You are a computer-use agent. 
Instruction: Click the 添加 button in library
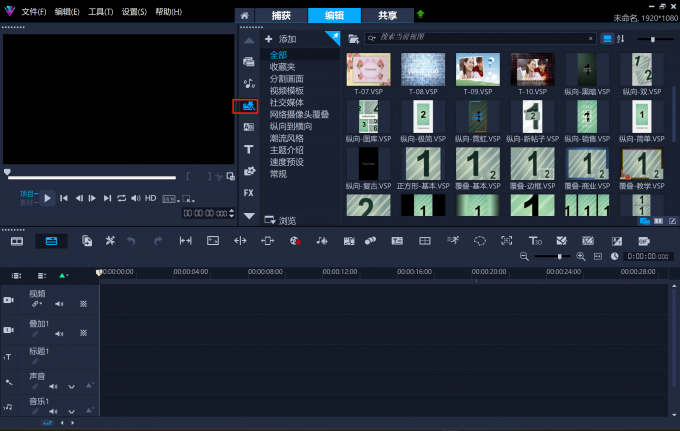click(x=281, y=39)
